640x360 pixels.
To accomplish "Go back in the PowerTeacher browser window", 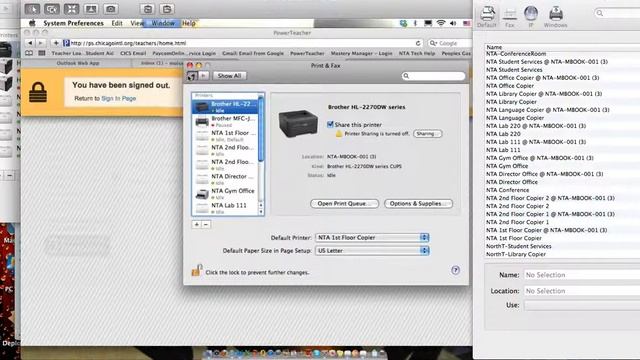I will pos(30,43).
